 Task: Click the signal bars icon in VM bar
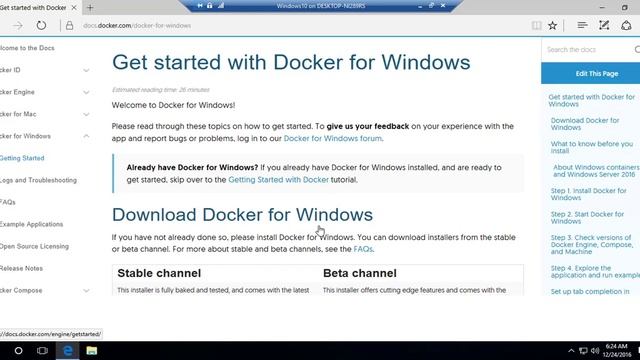click(221, 6)
